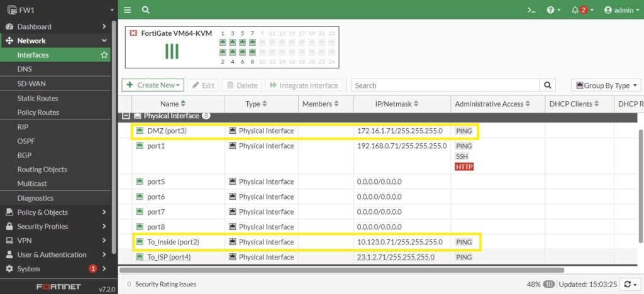Open the Group By Type dropdown
This screenshot has width=644, height=294.
coord(606,85)
